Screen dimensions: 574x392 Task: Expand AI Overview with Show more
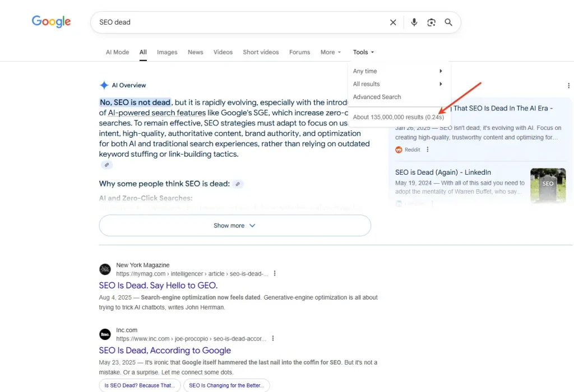(235, 226)
